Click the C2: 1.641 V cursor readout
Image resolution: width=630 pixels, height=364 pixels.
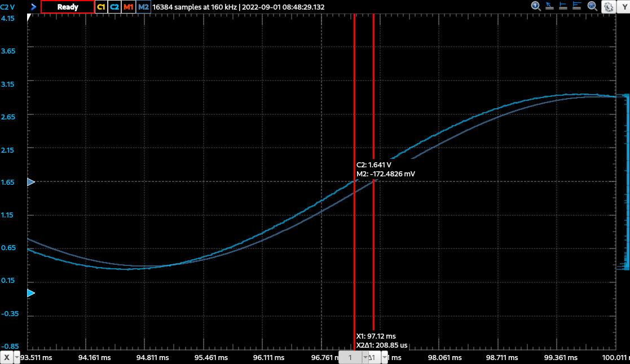374,165
